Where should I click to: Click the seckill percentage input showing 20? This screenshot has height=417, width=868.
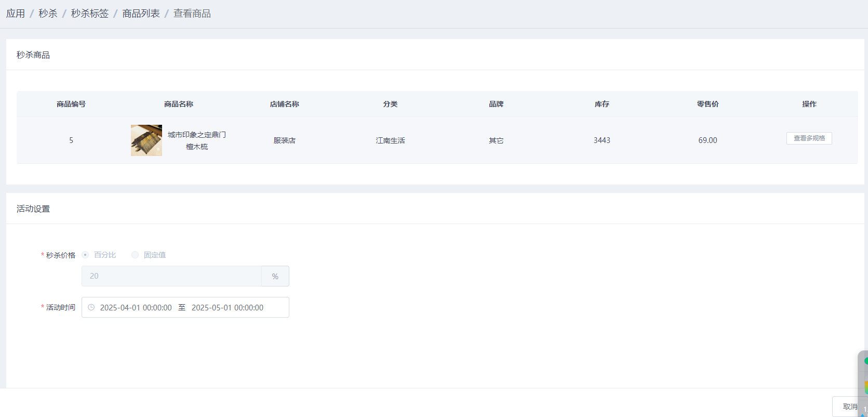coord(171,276)
